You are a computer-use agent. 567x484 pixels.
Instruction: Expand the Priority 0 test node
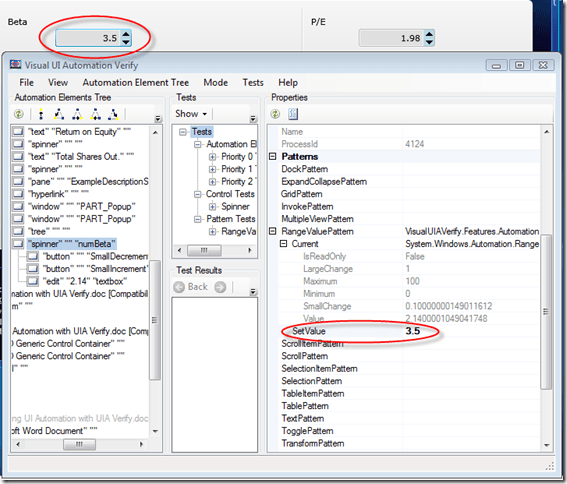212,157
